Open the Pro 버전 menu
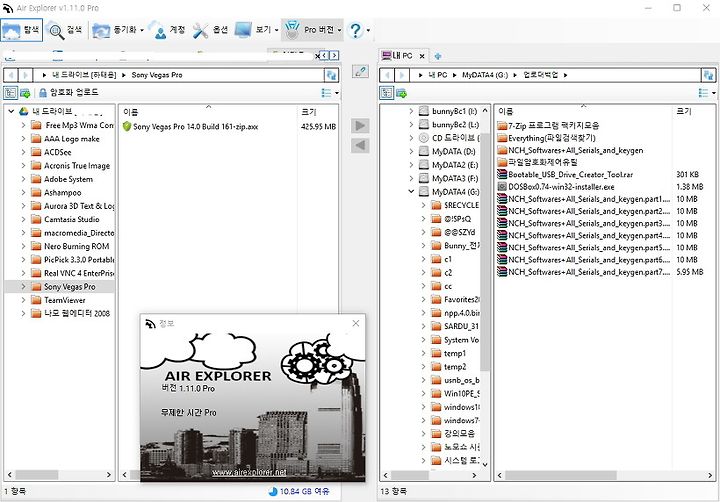The height and width of the screenshot is (502, 720). point(313,30)
